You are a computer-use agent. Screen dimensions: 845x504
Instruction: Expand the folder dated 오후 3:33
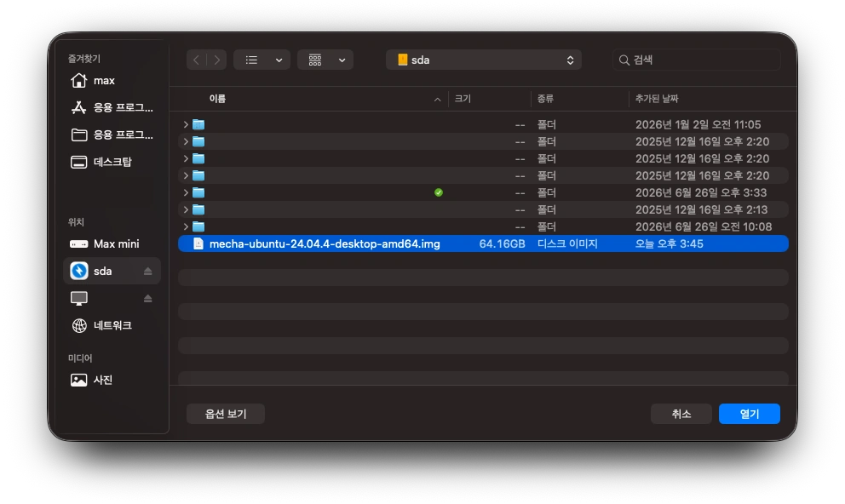tap(186, 192)
